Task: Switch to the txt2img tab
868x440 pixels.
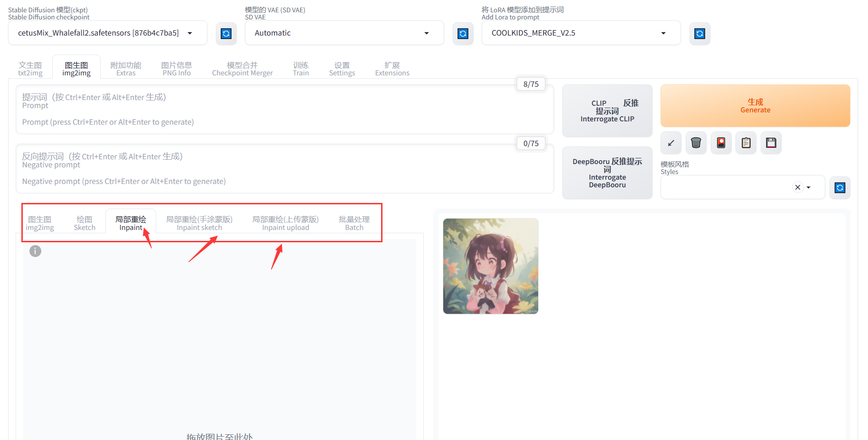Action: 30,69
